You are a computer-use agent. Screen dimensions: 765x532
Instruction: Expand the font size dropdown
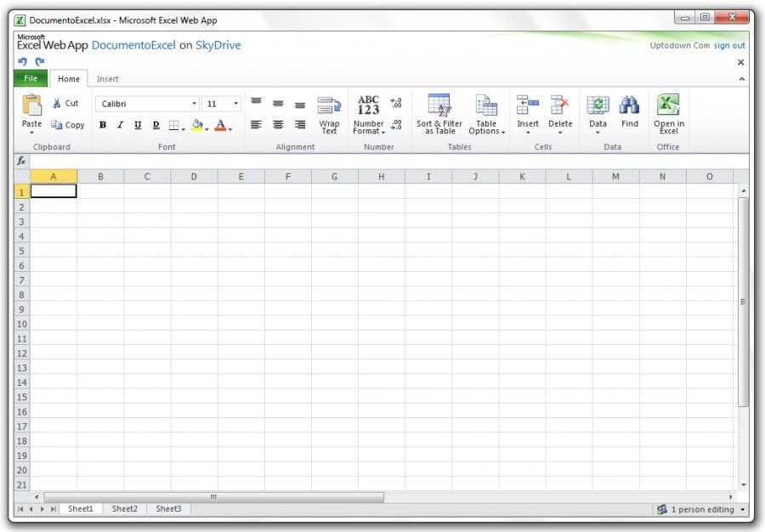(x=236, y=103)
